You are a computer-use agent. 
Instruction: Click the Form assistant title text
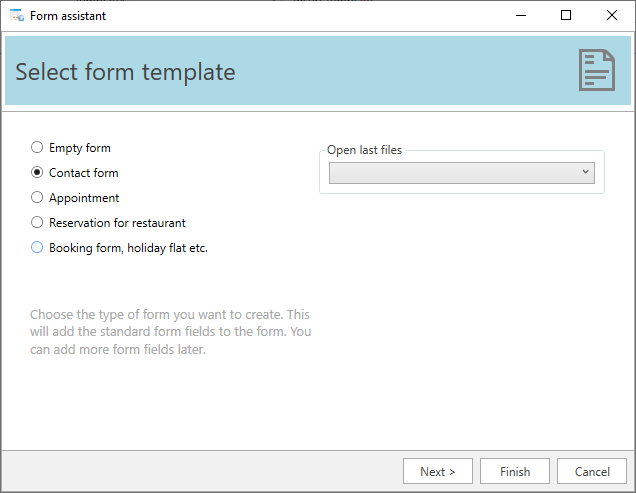coord(68,15)
